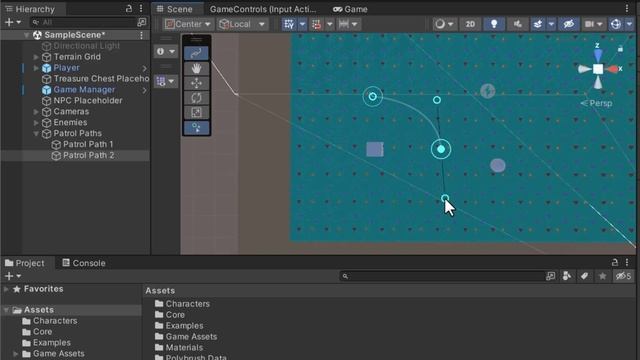Click the grid snapping icon in Scene toolbar

coord(289,24)
